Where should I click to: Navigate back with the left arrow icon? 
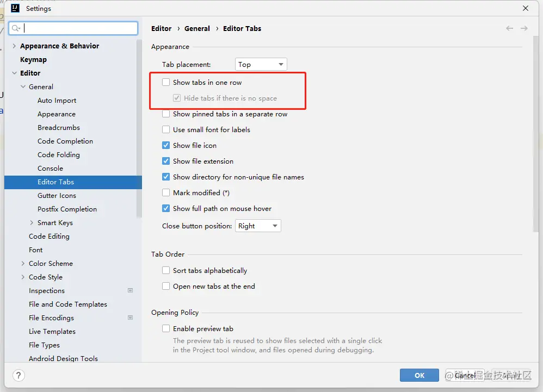[509, 28]
